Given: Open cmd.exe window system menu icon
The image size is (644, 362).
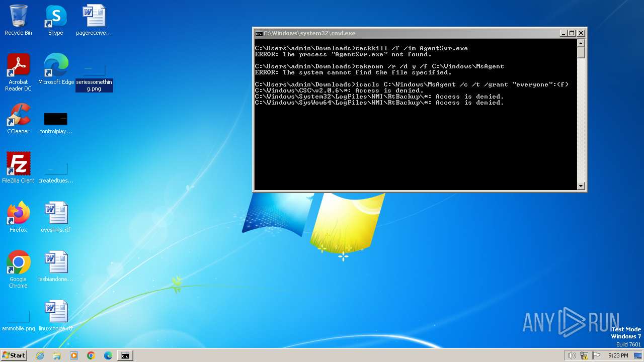Looking at the screenshot, I should coord(259,33).
